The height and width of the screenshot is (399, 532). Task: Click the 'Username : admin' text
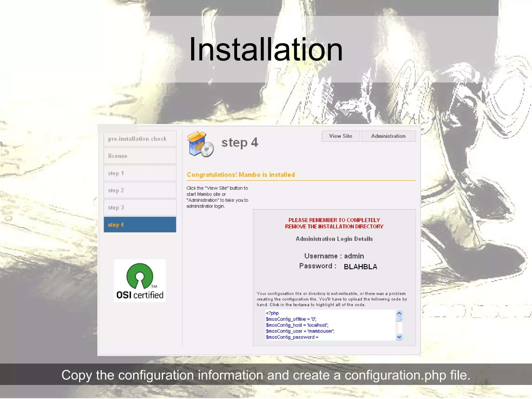pyautogui.click(x=334, y=256)
